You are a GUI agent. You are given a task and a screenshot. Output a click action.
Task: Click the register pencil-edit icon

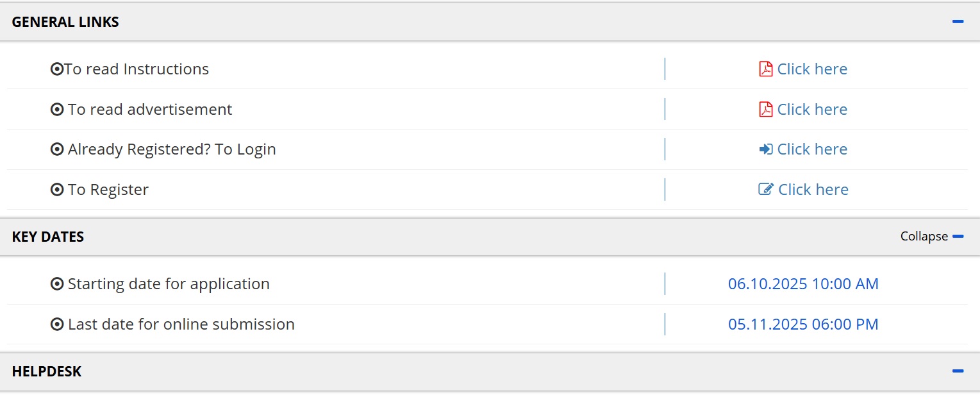[x=765, y=190]
